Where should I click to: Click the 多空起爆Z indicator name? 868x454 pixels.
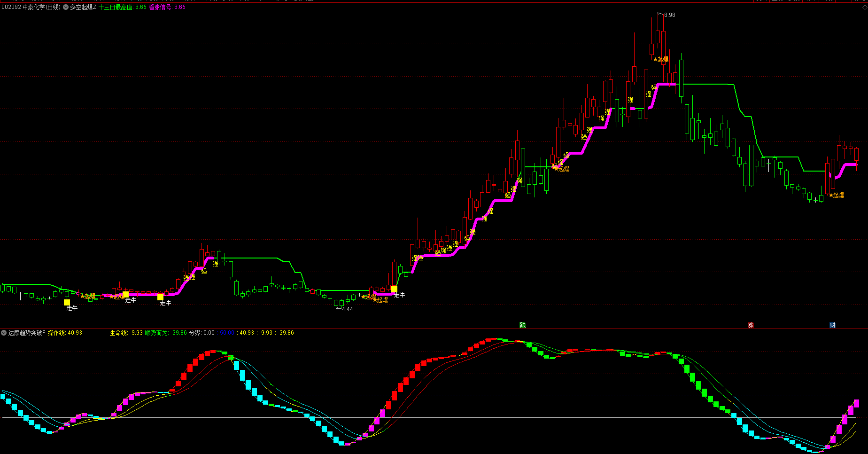coord(83,8)
